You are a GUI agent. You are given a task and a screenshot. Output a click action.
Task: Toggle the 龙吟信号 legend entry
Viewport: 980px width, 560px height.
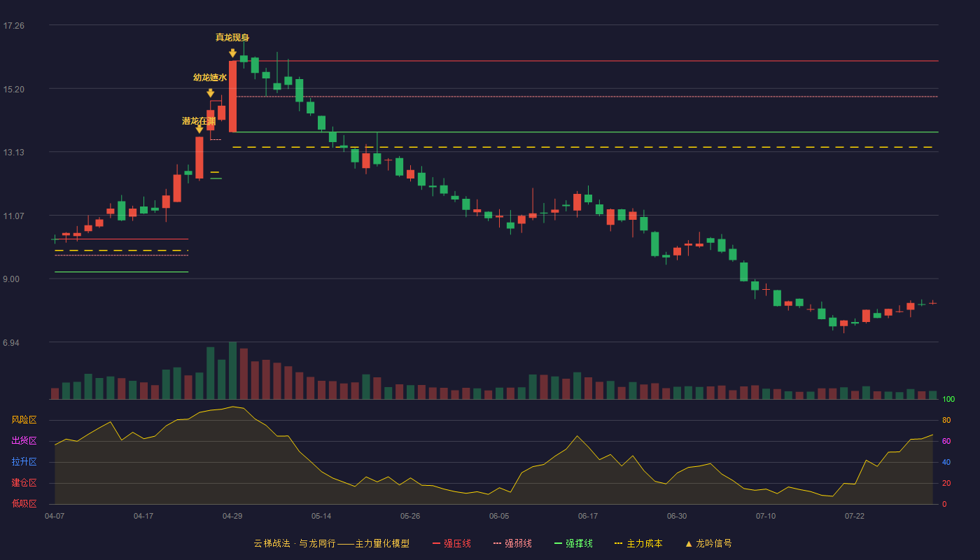[x=708, y=543]
